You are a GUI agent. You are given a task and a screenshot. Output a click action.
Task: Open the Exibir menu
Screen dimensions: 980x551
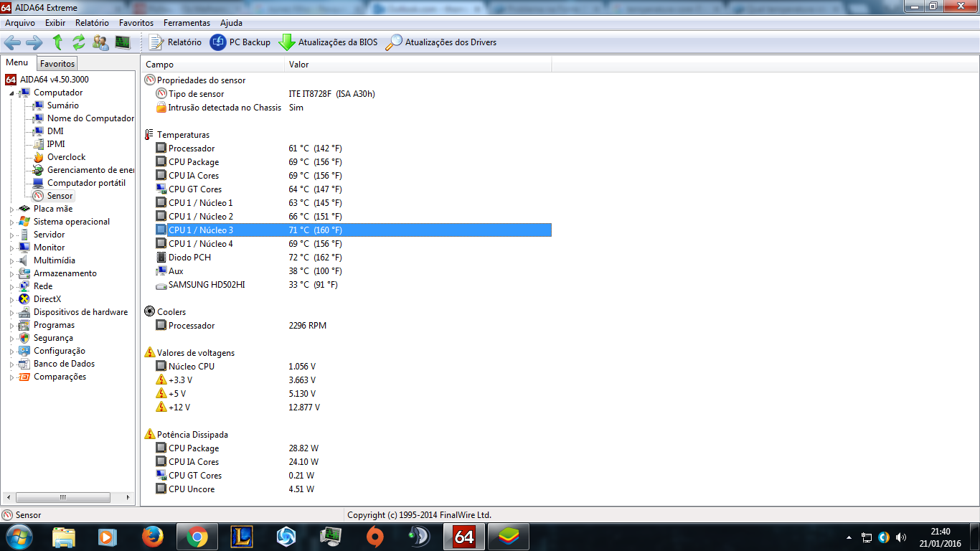(55, 23)
